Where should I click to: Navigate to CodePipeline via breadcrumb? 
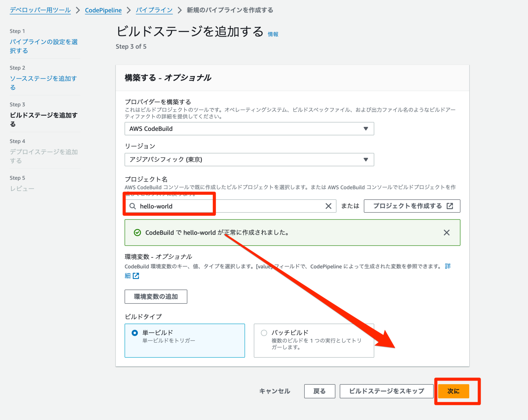coord(103,10)
